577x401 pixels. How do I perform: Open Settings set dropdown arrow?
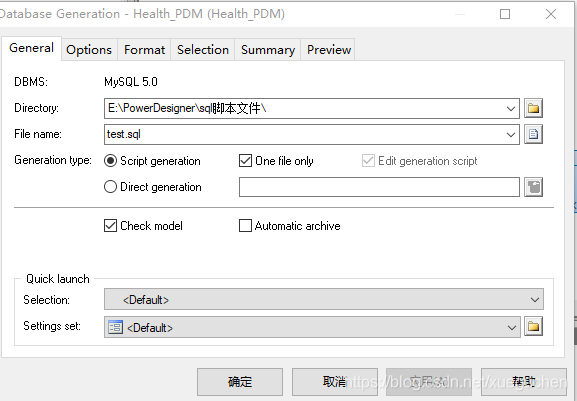511,327
